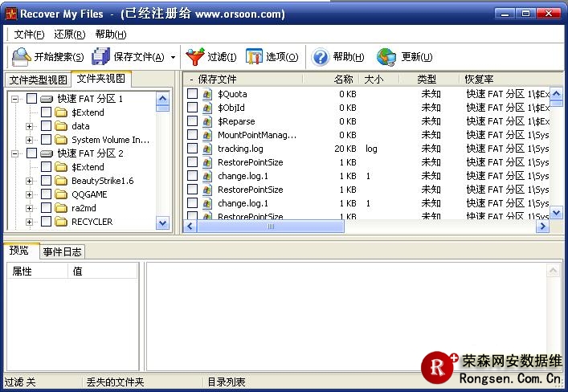Expand the QQGAME folder tree node
This screenshot has height=392, width=568.
pos(30,194)
